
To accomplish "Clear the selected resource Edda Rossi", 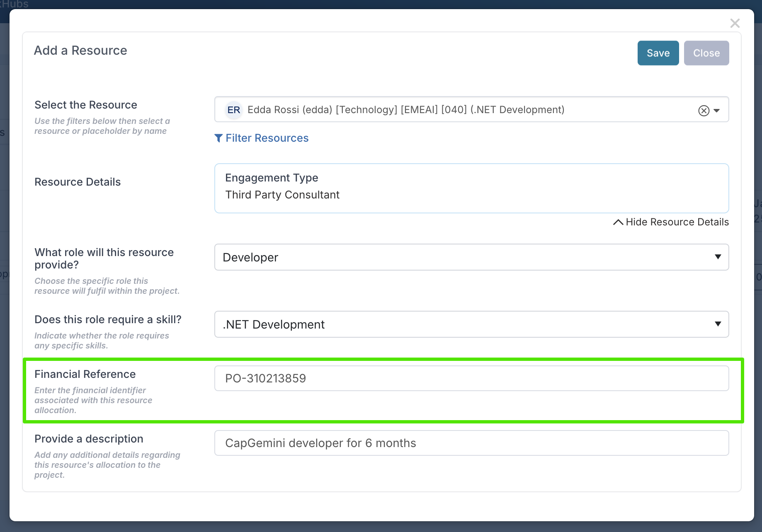I will pos(704,111).
